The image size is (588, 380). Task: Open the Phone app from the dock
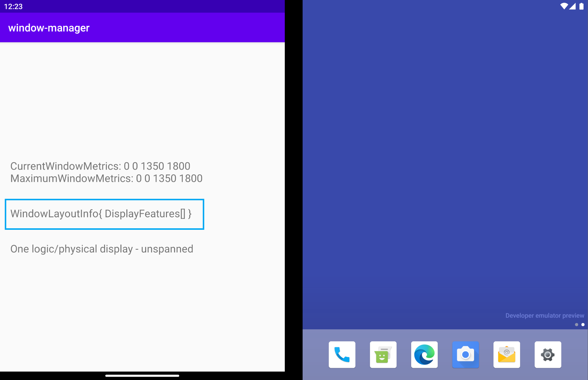pyautogui.click(x=342, y=355)
